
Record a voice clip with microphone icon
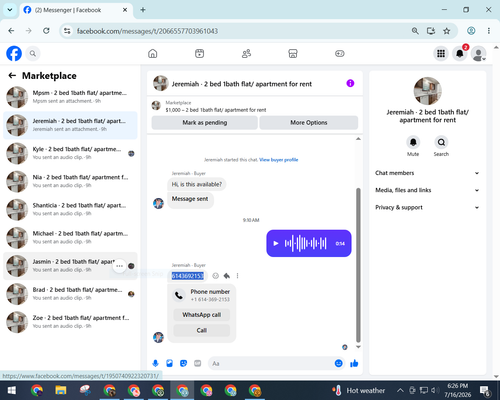coord(155,363)
